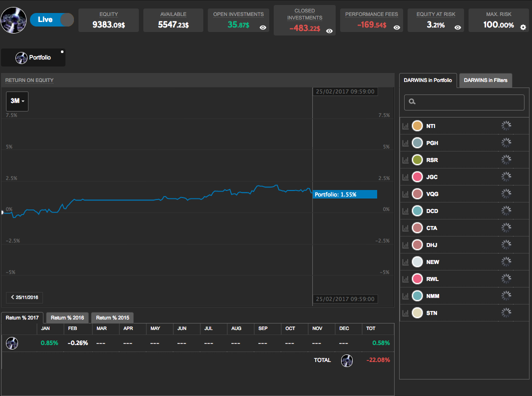
Task: Click the bar chart icon next to STN
Action: 405,313
